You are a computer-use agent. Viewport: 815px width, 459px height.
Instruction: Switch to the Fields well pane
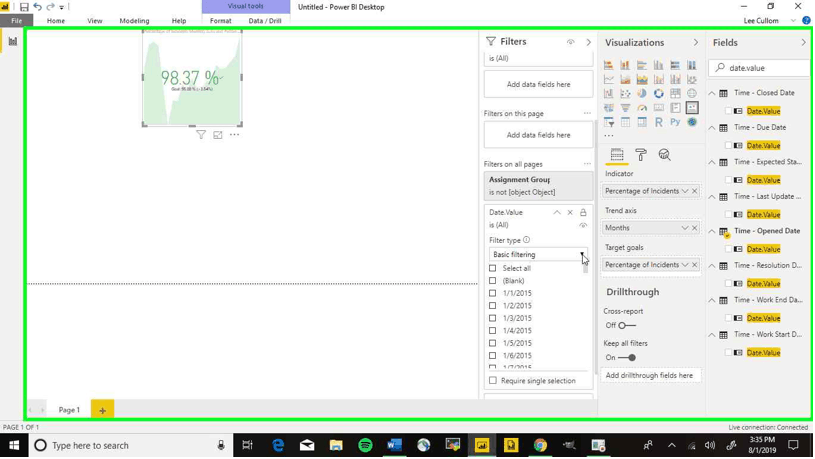point(617,155)
